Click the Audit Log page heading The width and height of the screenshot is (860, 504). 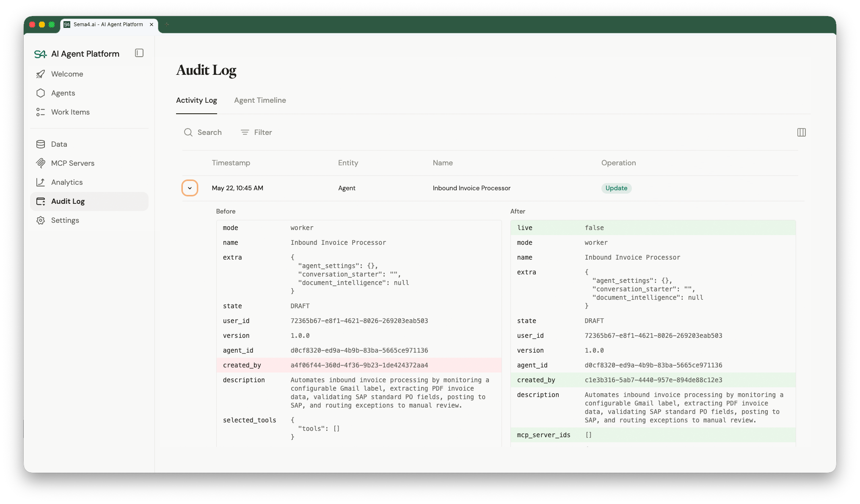[206, 70]
